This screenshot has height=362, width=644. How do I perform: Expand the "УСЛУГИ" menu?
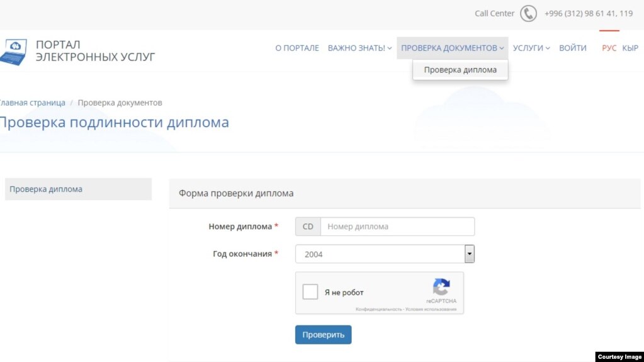pyautogui.click(x=531, y=48)
